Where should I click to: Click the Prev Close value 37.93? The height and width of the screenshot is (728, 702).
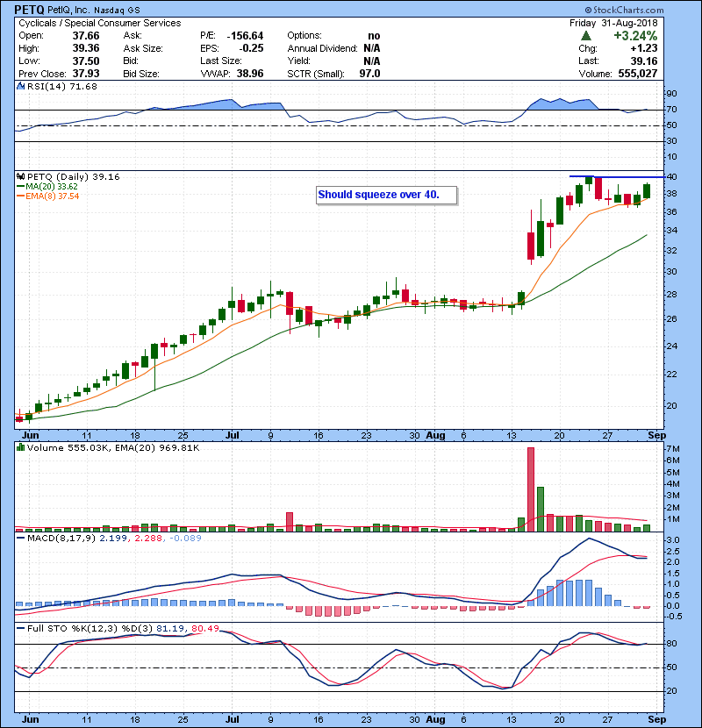[86, 74]
